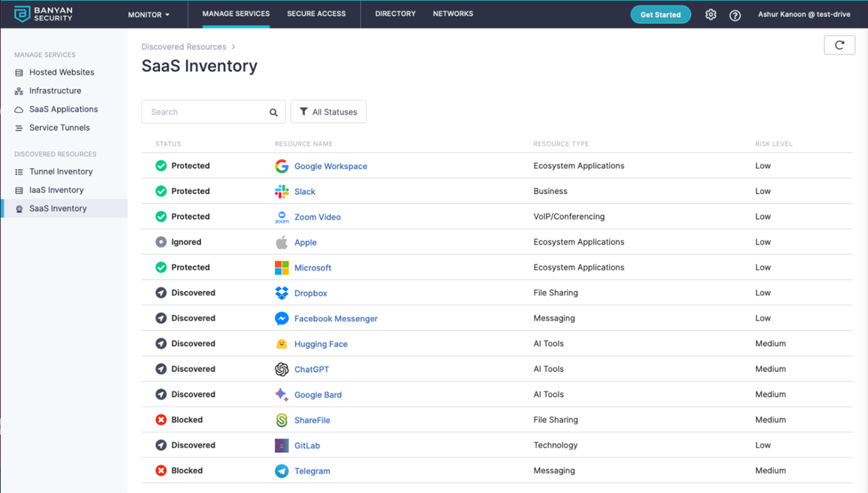Open the ShareFile resource link
868x493 pixels.
pos(312,420)
